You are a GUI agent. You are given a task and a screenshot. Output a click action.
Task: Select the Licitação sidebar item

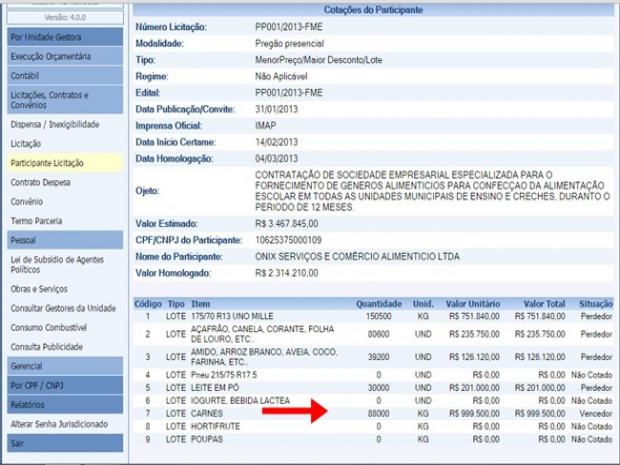pos(26,144)
